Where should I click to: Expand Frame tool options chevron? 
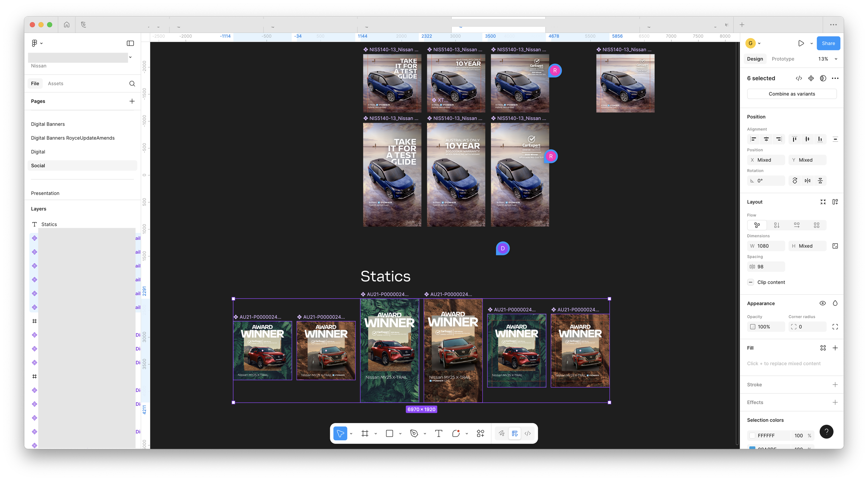pos(376,433)
